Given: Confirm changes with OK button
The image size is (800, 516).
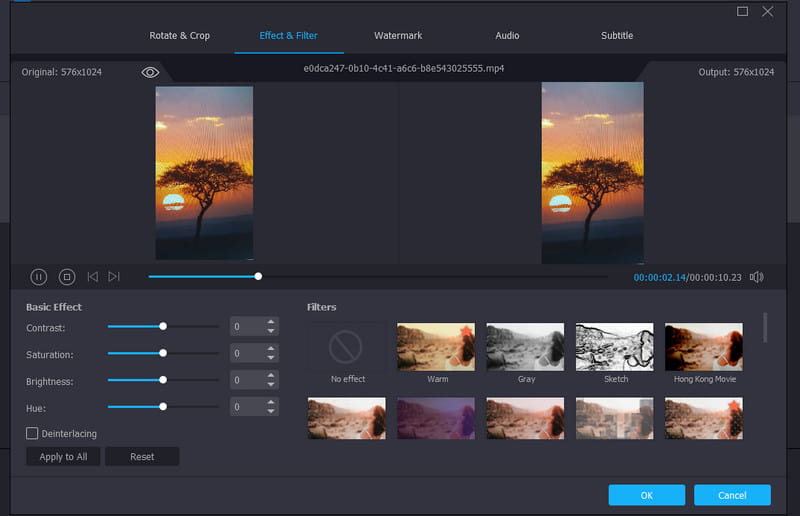Looking at the screenshot, I should click(646, 495).
